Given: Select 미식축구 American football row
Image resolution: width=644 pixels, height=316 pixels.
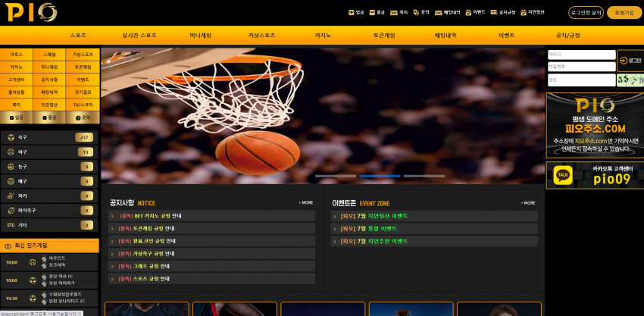Looking at the screenshot, I should tap(49, 211).
